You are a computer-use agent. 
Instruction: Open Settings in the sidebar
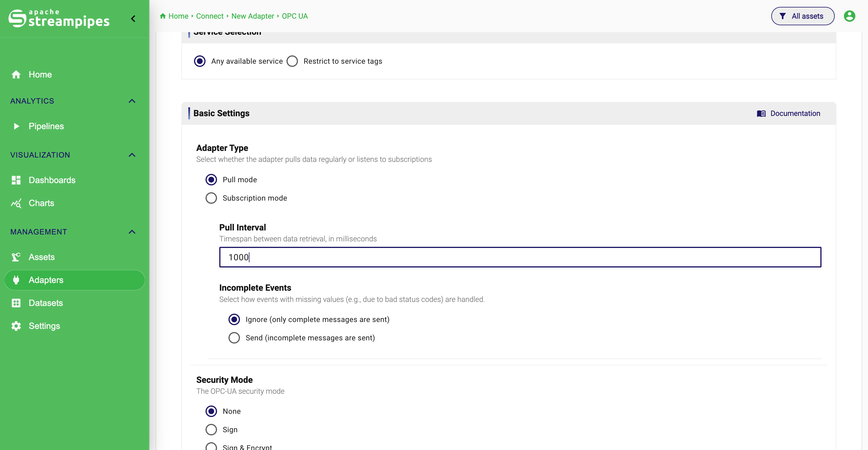click(74, 326)
